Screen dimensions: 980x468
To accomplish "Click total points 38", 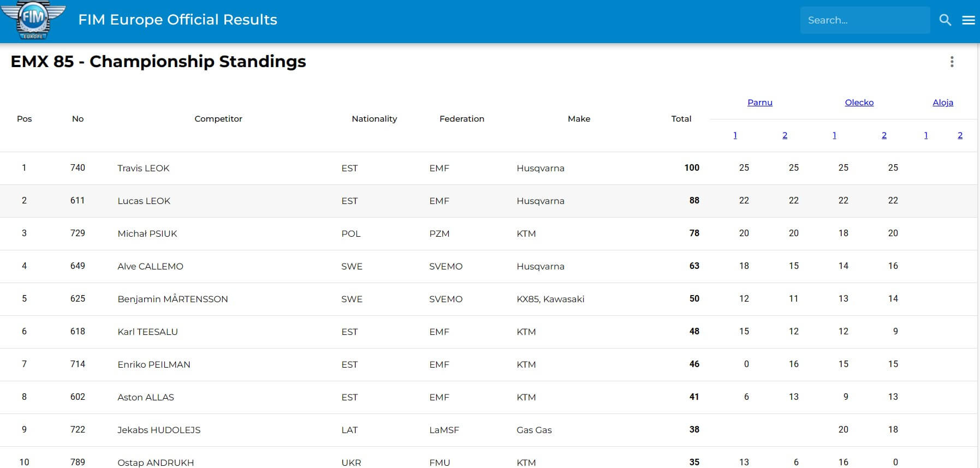I will click(694, 430).
